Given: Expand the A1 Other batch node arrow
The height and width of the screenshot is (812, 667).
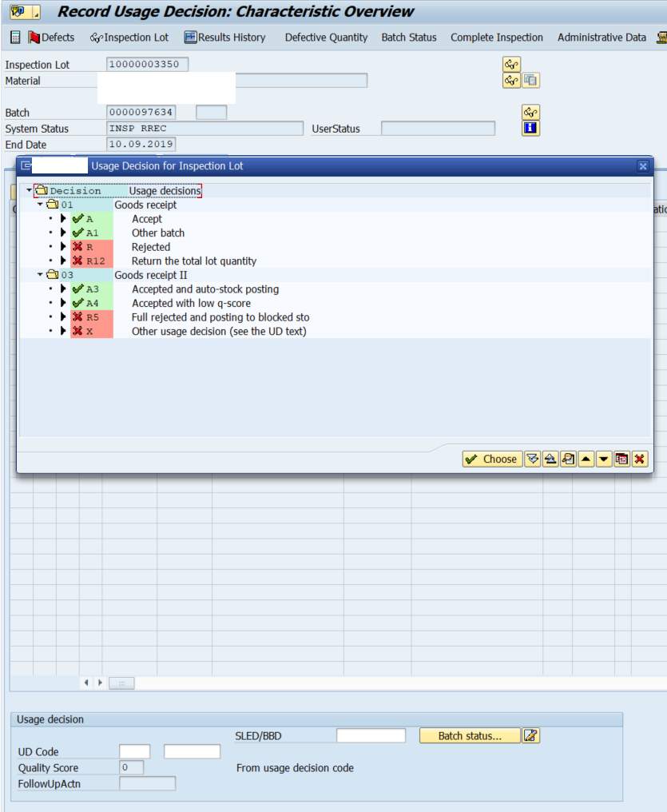Looking at the screenshot, I should point(63,233).
